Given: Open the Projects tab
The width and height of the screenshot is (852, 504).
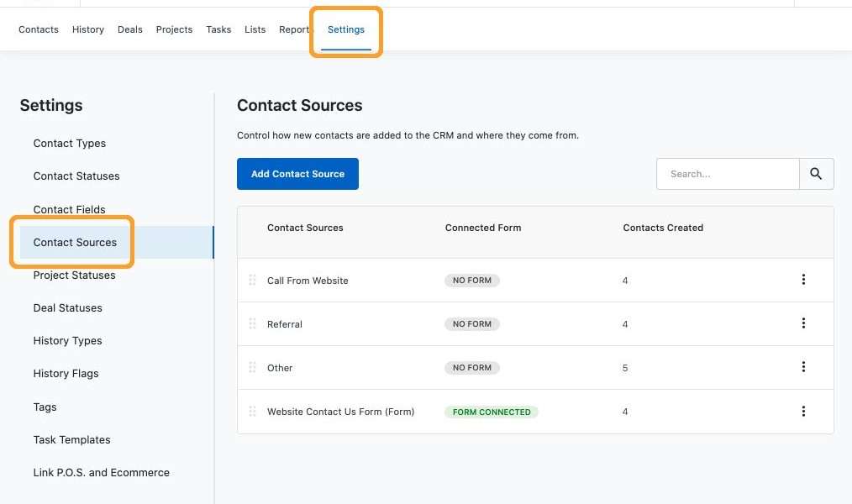Looking at the screenshot, I should click(174, 29).
